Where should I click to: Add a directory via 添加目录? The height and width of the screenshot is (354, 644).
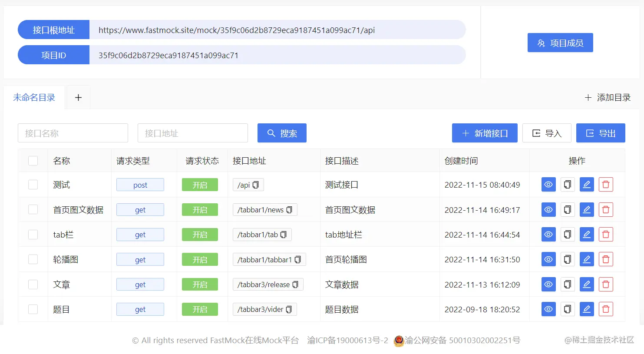(x=608, y=97)
